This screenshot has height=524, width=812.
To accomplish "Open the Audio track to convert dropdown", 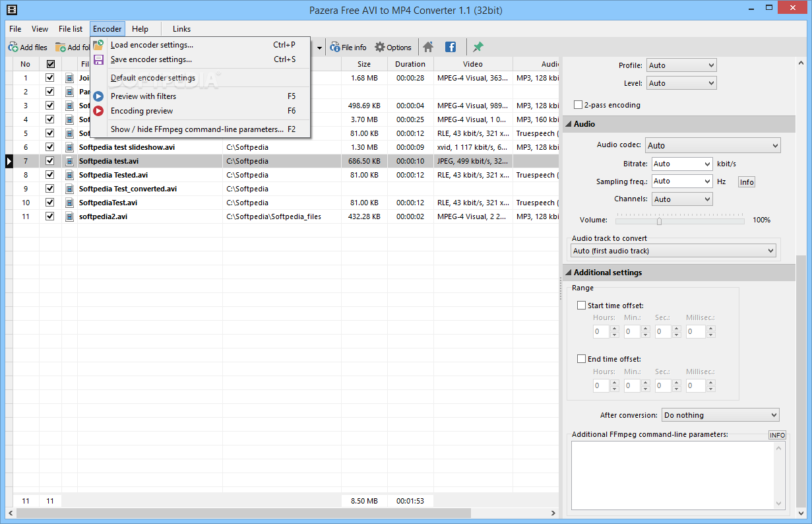I will point(673,251).
